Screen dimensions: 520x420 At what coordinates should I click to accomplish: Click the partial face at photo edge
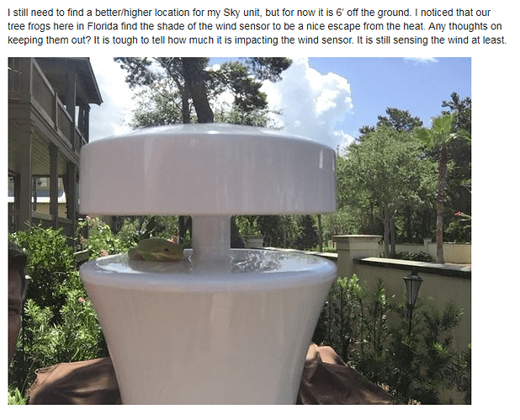coord(17,300)
